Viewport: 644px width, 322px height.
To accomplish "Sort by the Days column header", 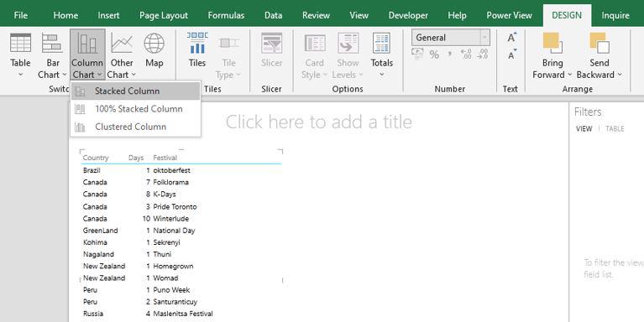I will point(136,158).
